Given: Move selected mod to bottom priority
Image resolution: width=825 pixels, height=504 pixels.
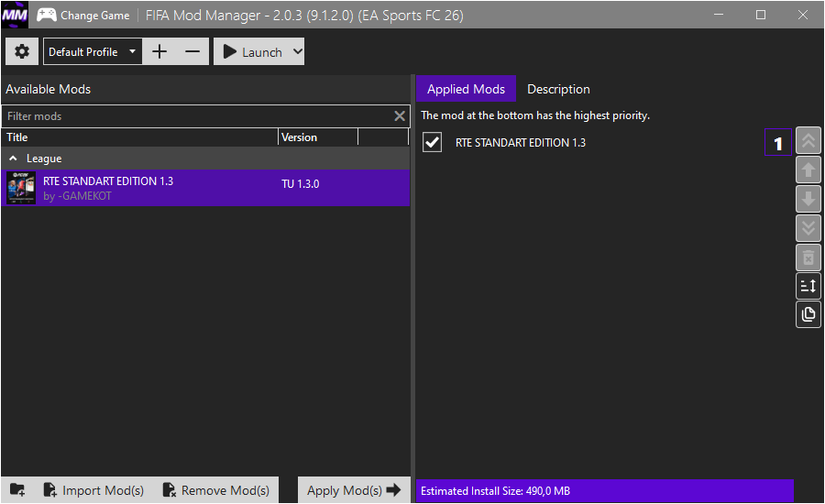Looking at the screenshot, I should (x=808, y=228).
